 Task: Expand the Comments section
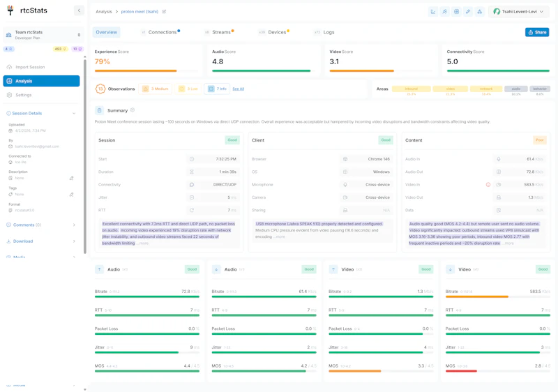tap(41, 225)
